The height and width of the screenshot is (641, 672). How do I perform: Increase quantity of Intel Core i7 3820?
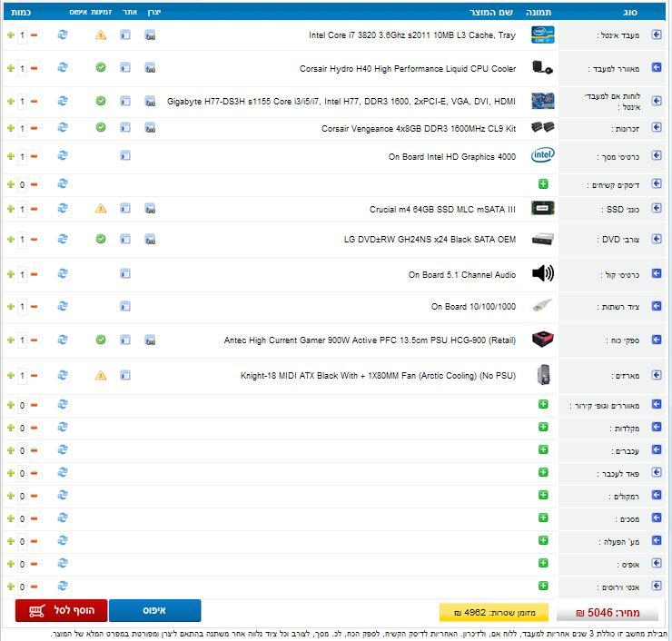(11, 35)
